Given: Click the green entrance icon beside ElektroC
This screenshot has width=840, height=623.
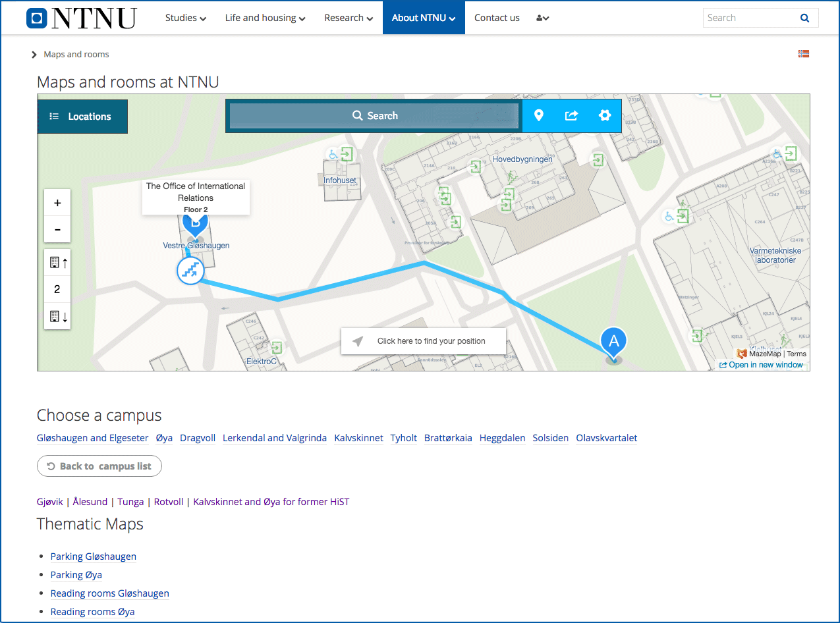Looking at the screenshot, I should tap(277, 346).
